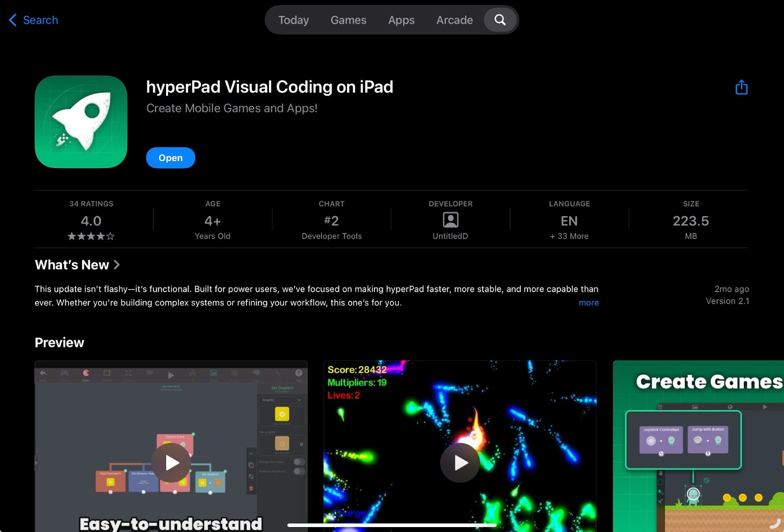The width and height of the screenshot is (784, 532).
Task: Expand the What's New section chevron
Action: point(117,265)
